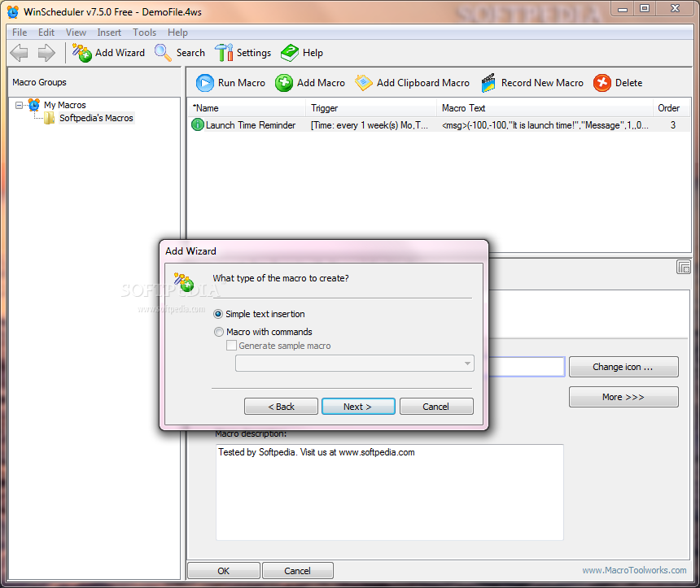Open the Add Wizard toolbar icon

(82, 53)
